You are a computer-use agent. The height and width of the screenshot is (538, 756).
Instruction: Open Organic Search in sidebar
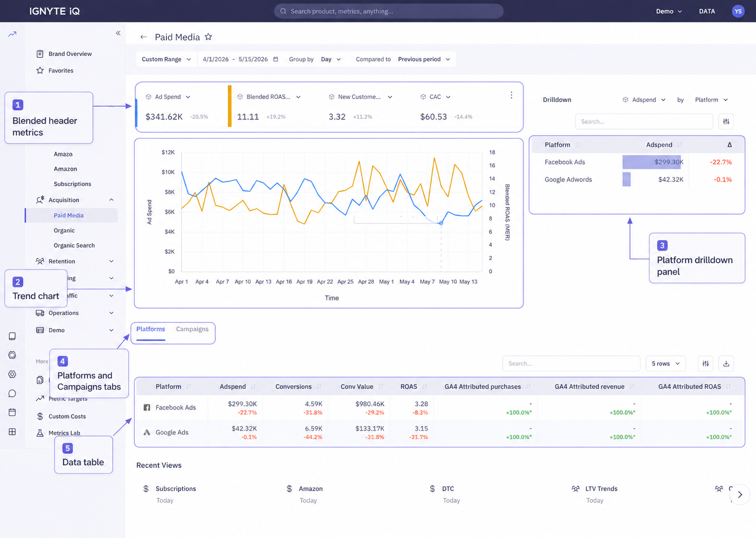click(x=74, y=246)
